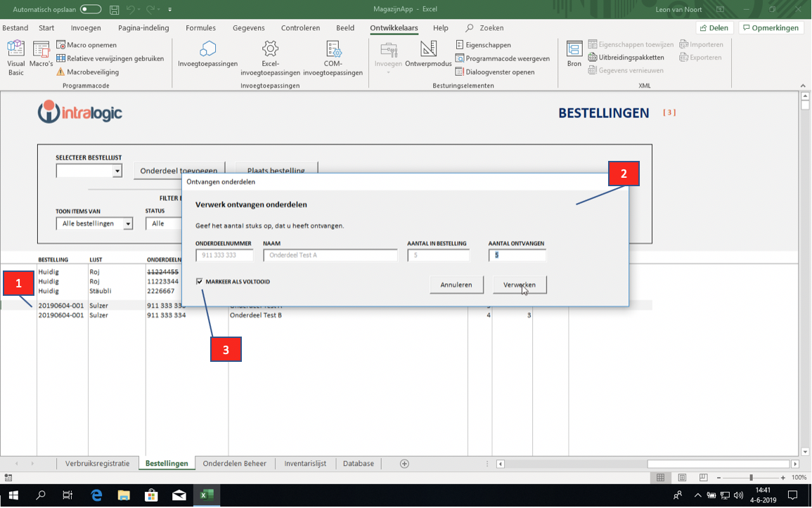Select the Pagina-indeling view button in the status bar

point(682,478)
